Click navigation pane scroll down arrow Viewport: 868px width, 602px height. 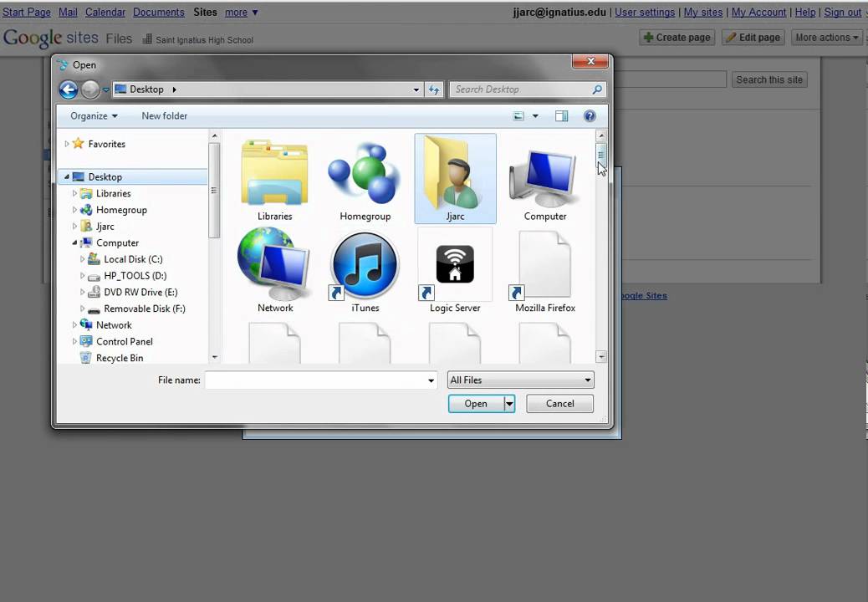(215, 357)
